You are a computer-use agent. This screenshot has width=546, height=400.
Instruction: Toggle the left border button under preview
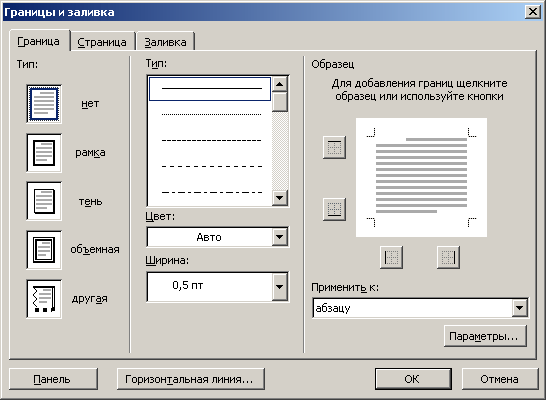click(x=391, y=257)
